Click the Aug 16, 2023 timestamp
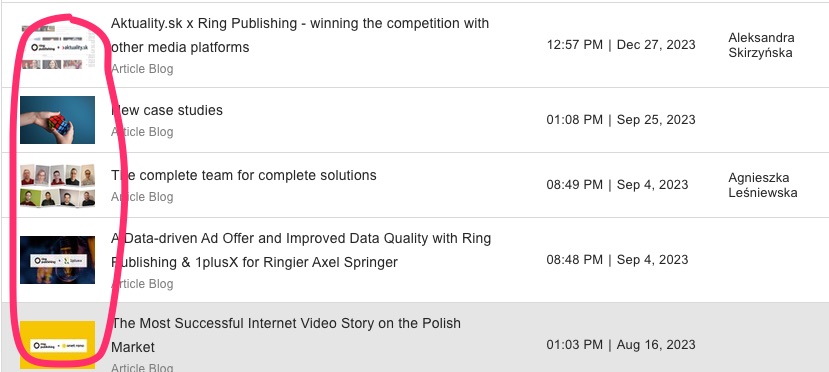 621,345
